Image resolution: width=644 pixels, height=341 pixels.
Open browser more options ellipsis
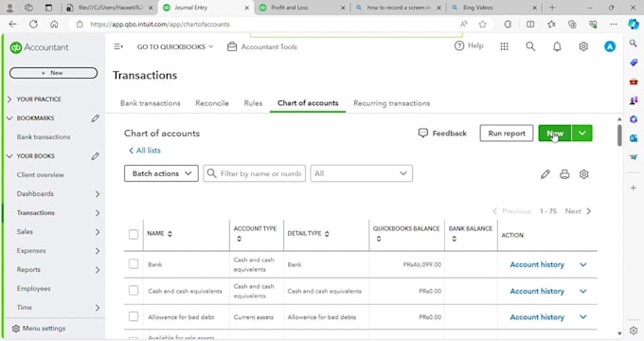614,25
